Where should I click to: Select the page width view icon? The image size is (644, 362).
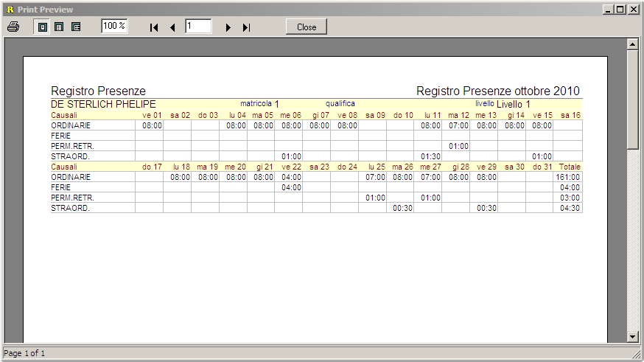point(59,27)
